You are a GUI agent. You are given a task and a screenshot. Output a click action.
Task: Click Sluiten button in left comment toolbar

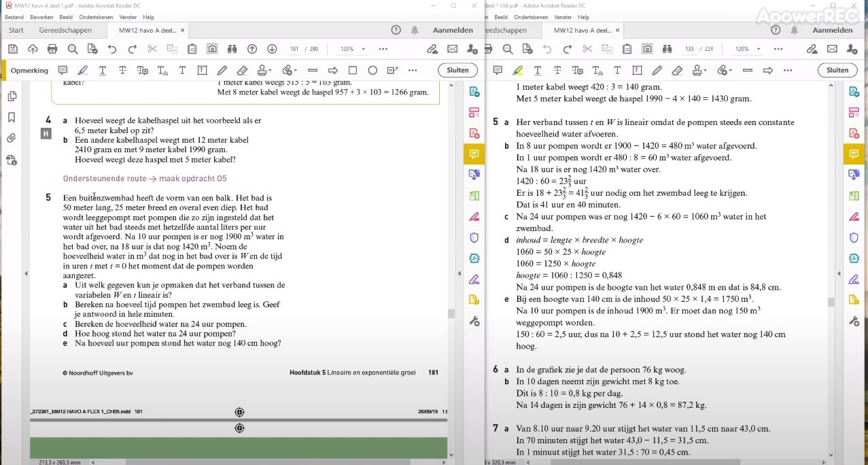tap(457, 70)
